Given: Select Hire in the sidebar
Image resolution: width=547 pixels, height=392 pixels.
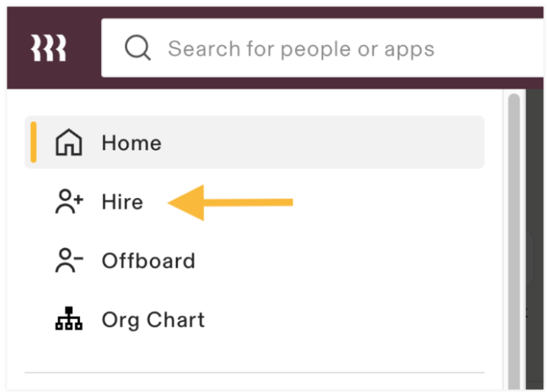Looking at the screenshot, I should pyautogui.click(x=122, y=202).
